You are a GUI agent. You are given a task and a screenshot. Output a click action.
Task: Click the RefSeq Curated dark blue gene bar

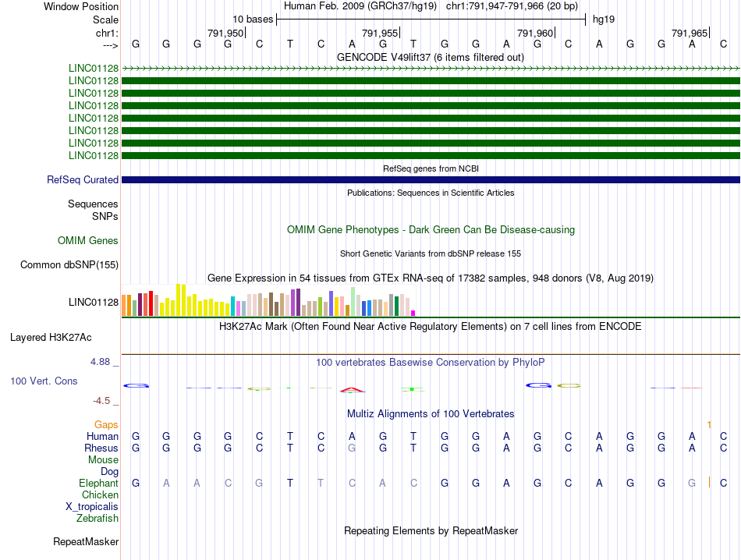pyautogui.click(x=431, y=180)
